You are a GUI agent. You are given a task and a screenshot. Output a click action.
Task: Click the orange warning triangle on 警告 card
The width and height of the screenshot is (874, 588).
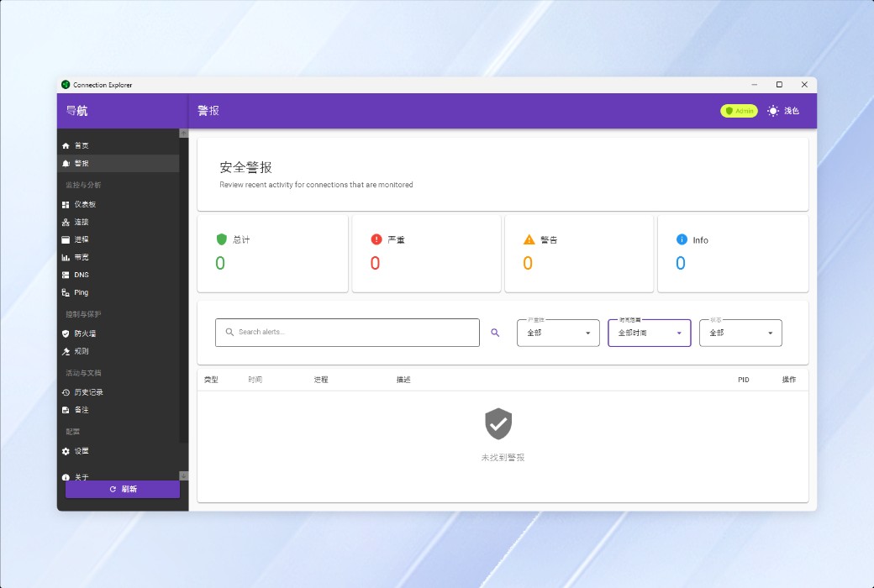(529, 239)
